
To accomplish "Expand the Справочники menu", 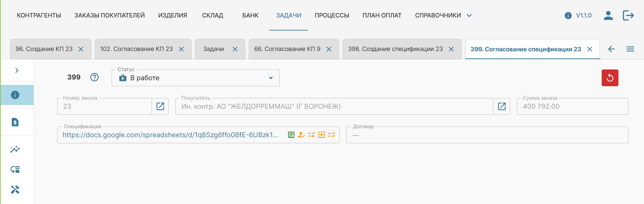I will tap(443, 15).
